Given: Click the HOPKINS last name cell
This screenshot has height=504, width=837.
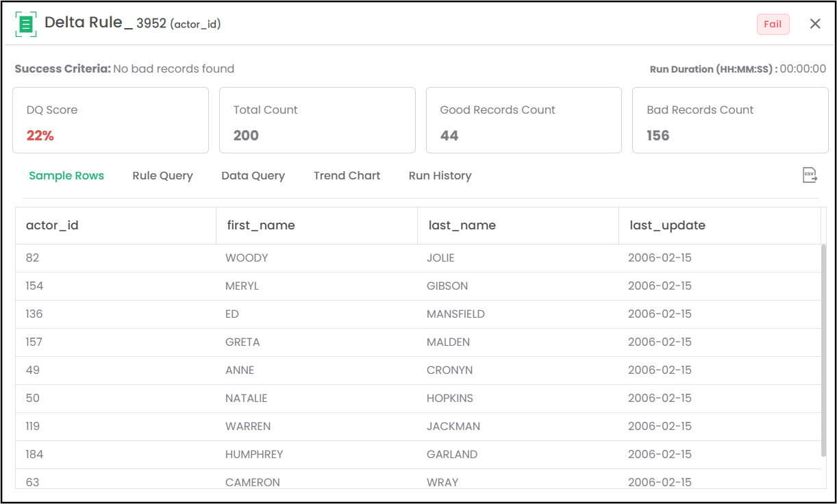Looking at the screenshot, I should click(x=518, y=399).
